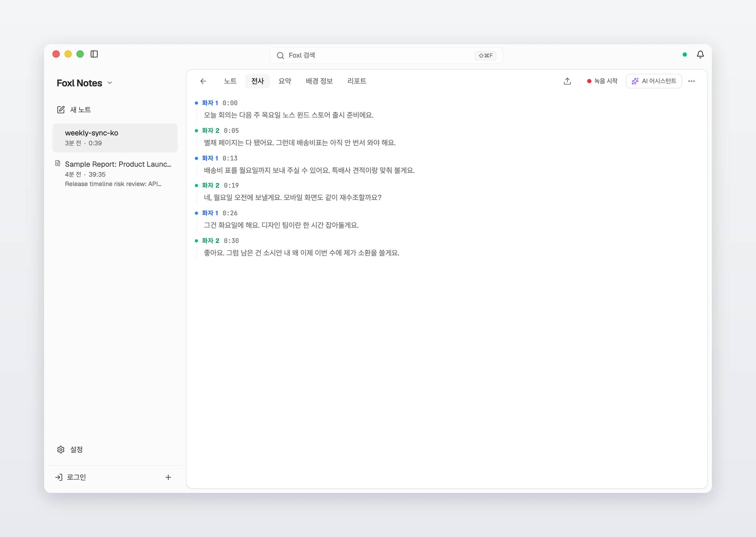756x537 pixels.
Task: Toggle the sidebar panel icon
Action: (x=94, y=54)
